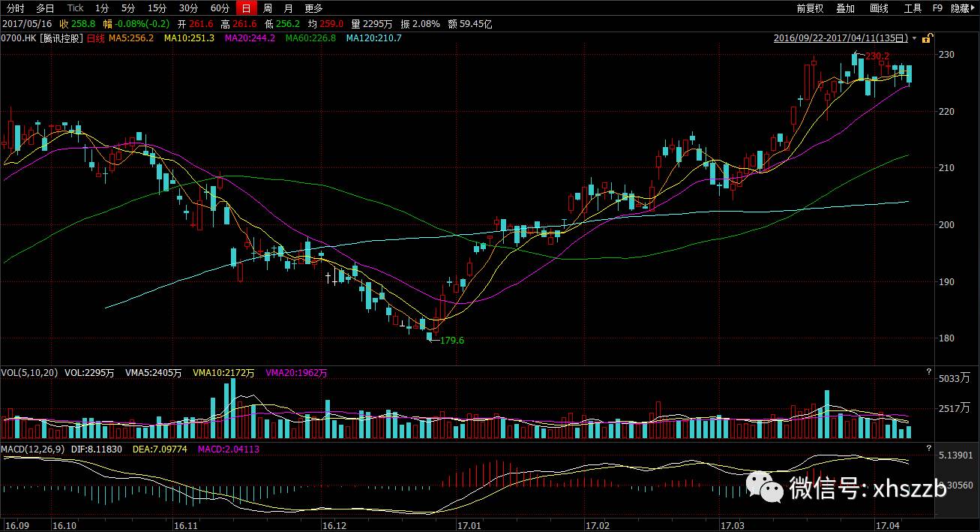Select the MA120:210.7 indicator label
The height and width of the screenshot is (532, 980).
[x=373, y=38]
